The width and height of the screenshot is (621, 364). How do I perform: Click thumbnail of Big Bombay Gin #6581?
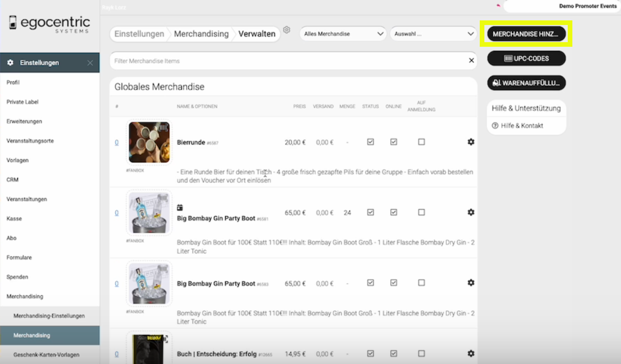[x=149, y=213]
